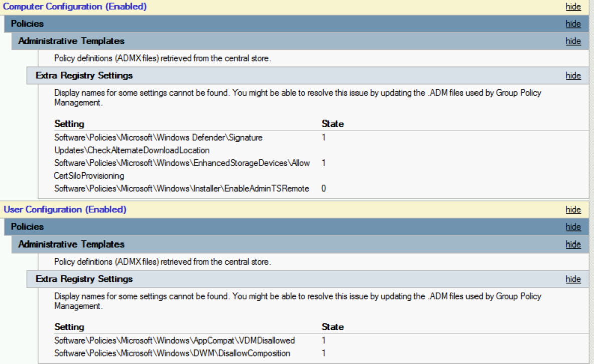Click Setting column header in User Configuration table
The height and width of the screenshot is (364, 594).
pos(69,327)
